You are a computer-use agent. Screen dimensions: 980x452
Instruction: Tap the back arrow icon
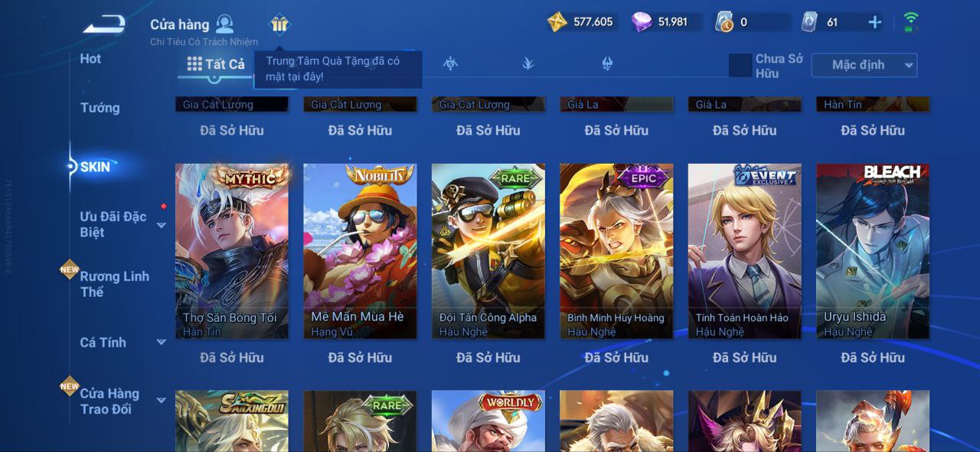pos(105,24)
